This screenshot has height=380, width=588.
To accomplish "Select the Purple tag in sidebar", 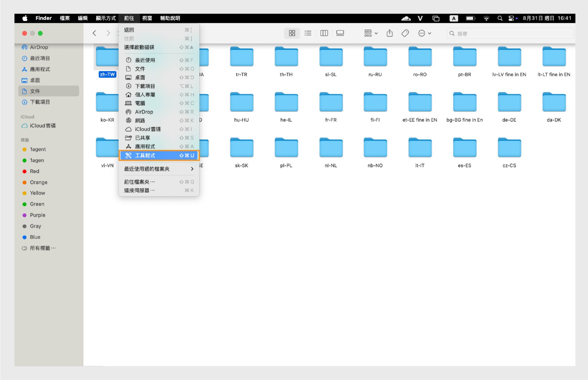I will [37, 215].
